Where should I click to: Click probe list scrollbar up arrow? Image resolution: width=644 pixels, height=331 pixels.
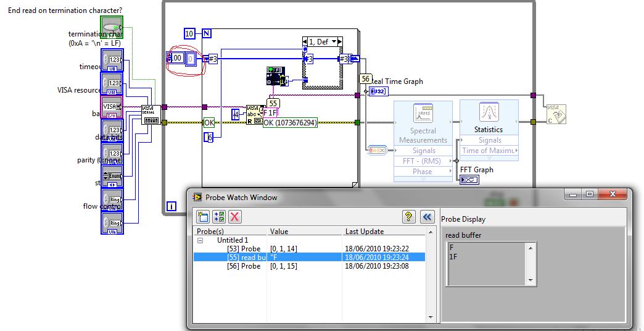pos(431,232)
